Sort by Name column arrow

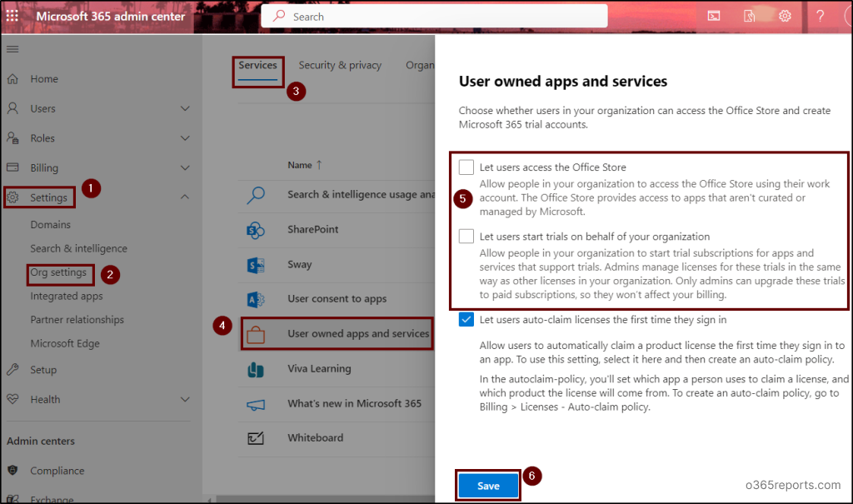pos(319,164)
